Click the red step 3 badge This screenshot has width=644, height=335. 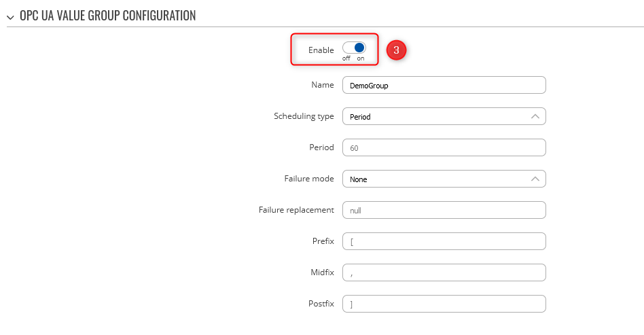(397, 50)
